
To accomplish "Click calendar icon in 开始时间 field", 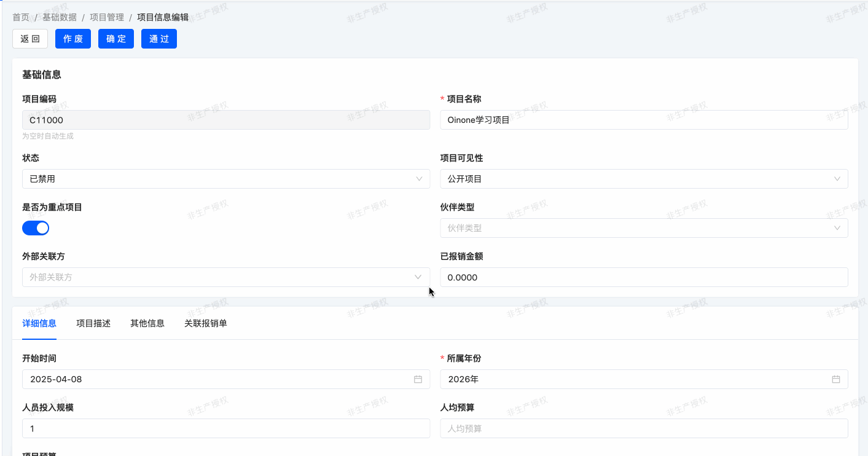I will coord(418,379).
